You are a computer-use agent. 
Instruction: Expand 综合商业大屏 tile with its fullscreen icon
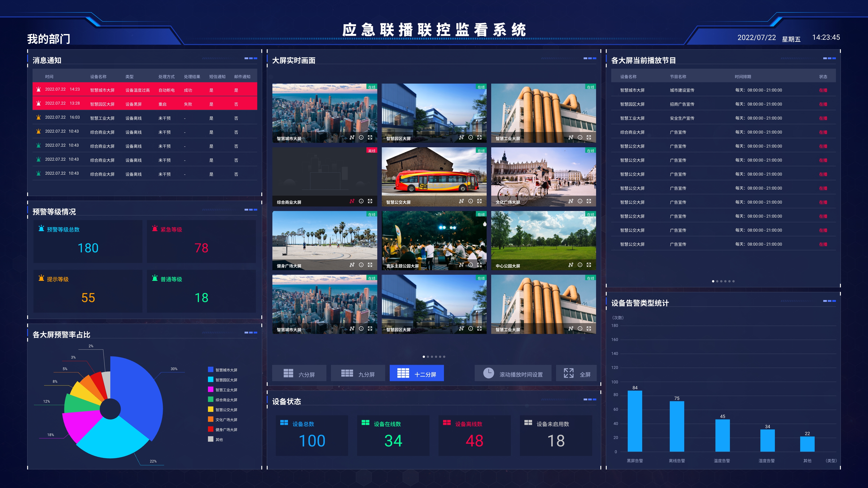[370, 201]
